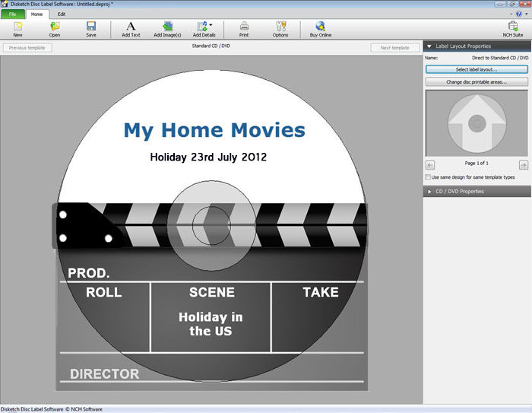Image resolution: width=532 pixels, height=413 pixels.
Task: Click the Add Image(s) icon
Action: click(x=167, y=29)
